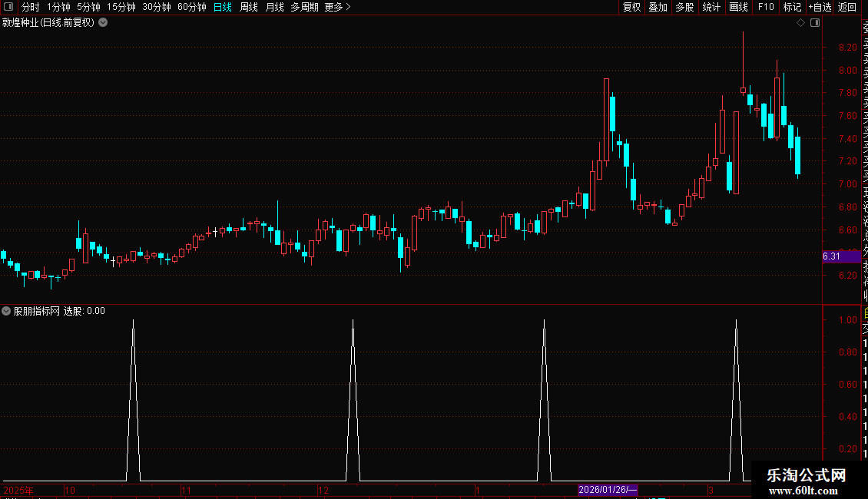Click the 叠加 overlay button
The height and width of the screenshot is (499, 868).
[658, 7]
